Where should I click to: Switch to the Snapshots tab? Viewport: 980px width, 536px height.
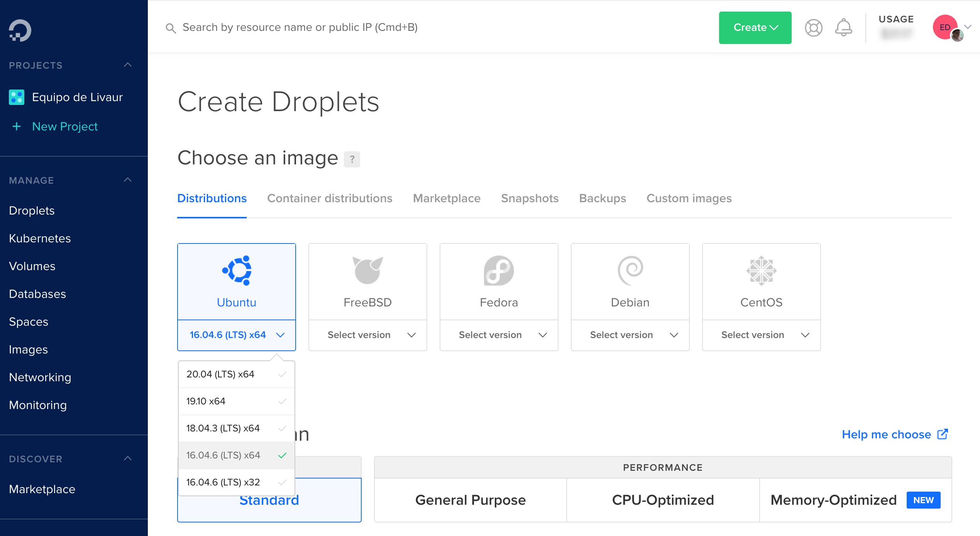(530, 198)
